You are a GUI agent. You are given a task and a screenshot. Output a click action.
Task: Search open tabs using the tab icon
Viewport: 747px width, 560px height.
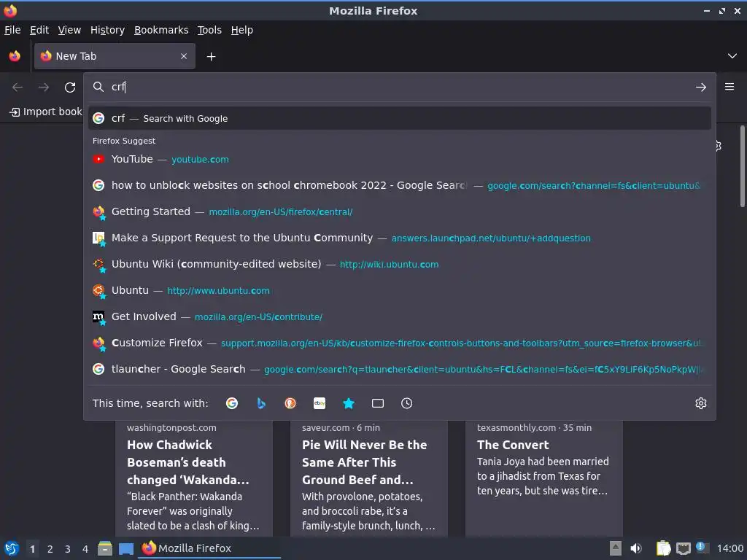coord(378,403)
